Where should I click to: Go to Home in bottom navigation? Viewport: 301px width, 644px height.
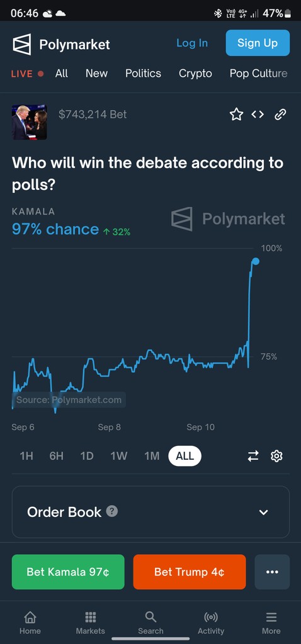point(30,623)
